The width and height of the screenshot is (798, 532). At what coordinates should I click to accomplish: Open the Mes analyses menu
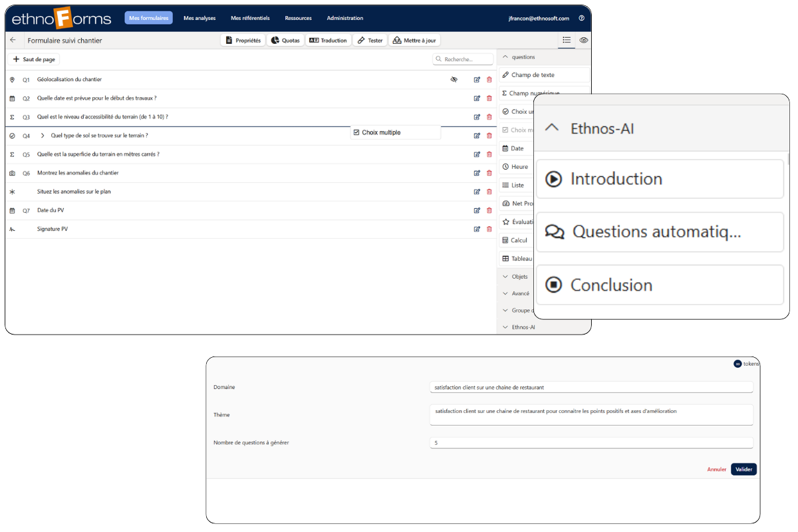[199, 18]
